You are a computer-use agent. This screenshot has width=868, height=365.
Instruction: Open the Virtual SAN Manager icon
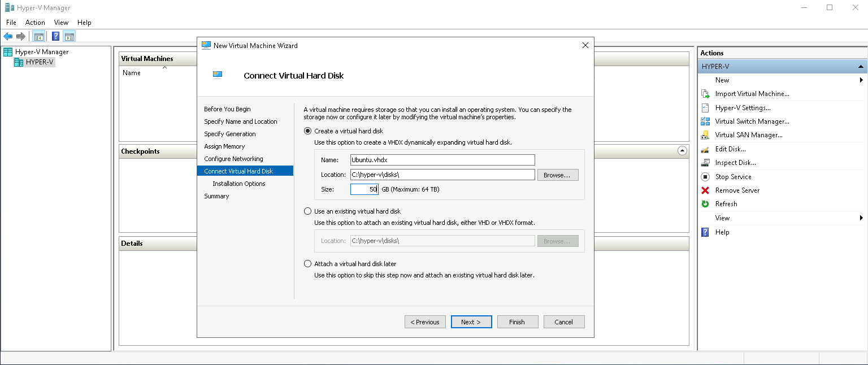point(705,135)
